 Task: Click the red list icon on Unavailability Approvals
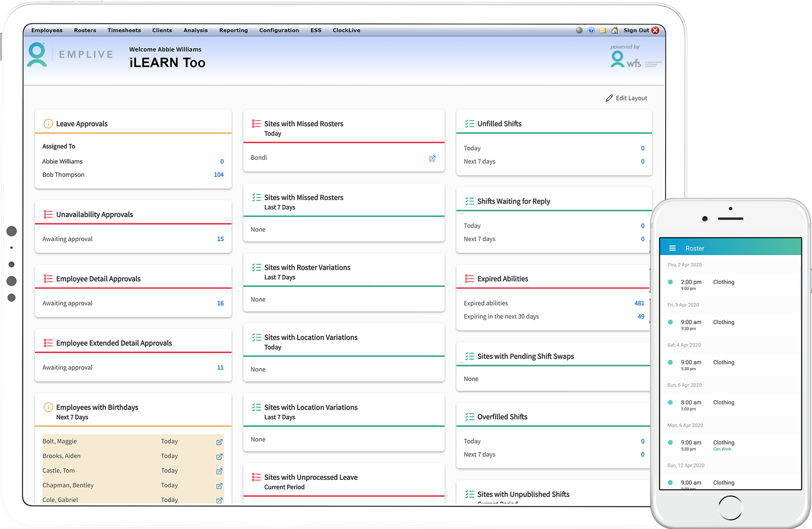pyautogui.click(x=48, y=214)
